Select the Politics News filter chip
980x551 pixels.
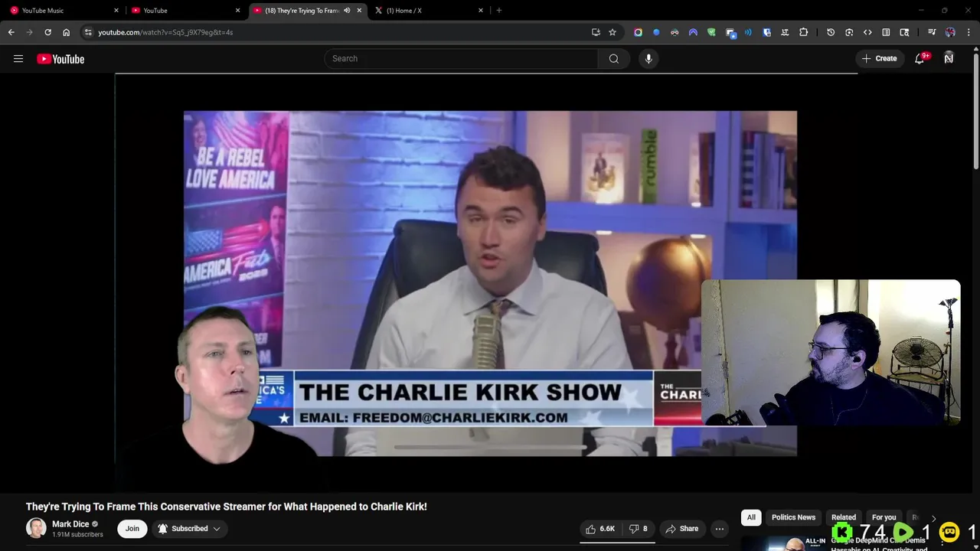[x=793, y=518]
